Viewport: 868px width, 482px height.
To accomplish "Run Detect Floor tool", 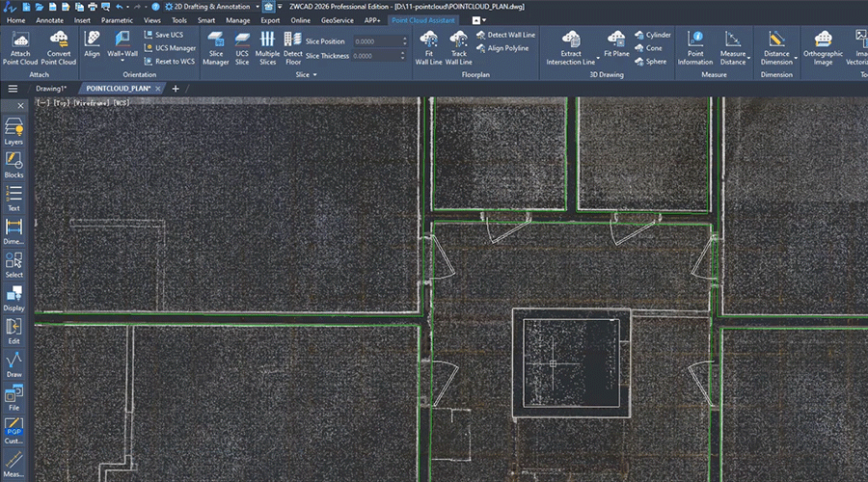I will coord(293,47).
